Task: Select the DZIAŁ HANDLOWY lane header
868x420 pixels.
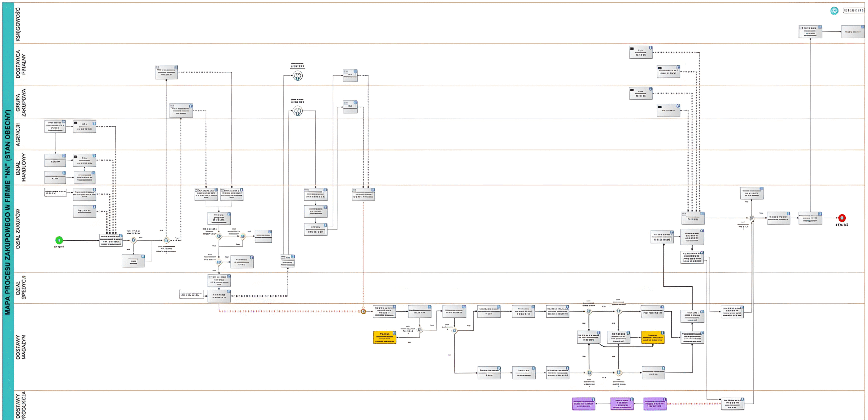Action: click(21, 167)
